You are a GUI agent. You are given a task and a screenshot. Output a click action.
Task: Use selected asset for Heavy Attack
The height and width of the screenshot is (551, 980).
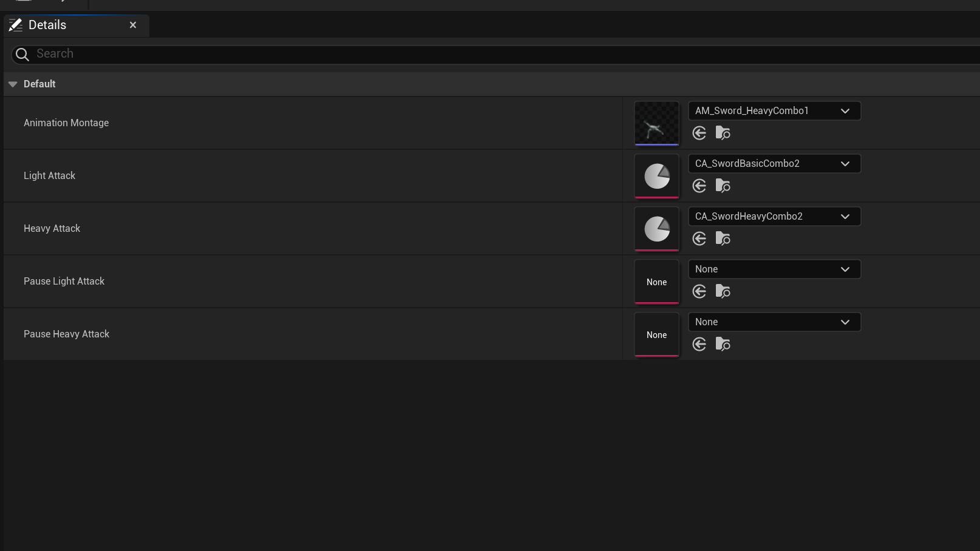coord(699,238)
